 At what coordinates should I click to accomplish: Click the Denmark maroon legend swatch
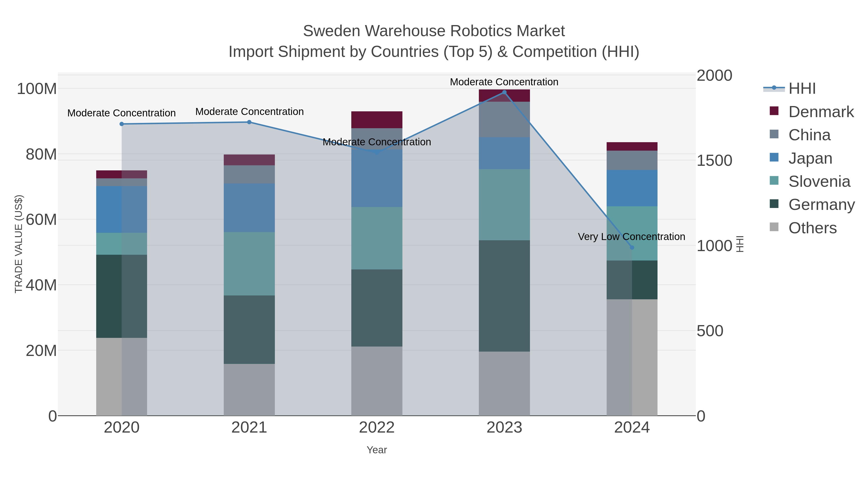pos(774,111)
